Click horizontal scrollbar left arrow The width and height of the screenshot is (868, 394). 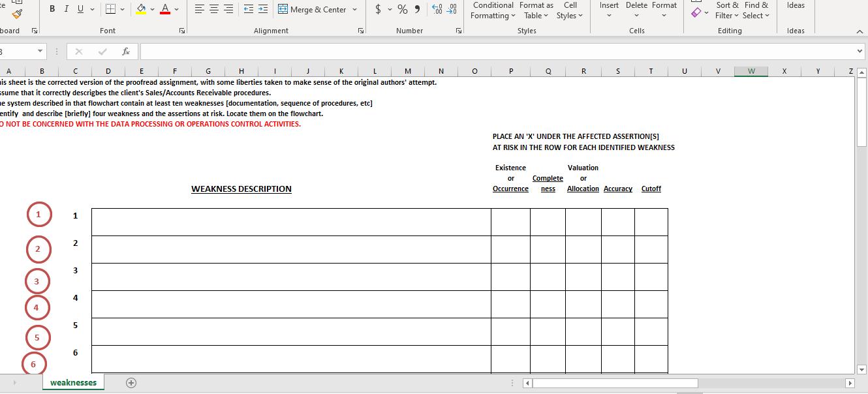tap(529, 383)
